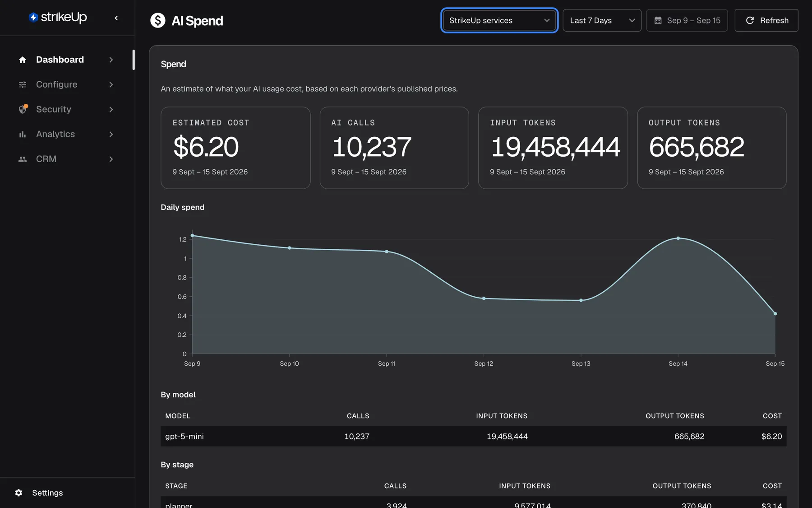Open the StrikeUp services dropdown

[x=499, y=20]
